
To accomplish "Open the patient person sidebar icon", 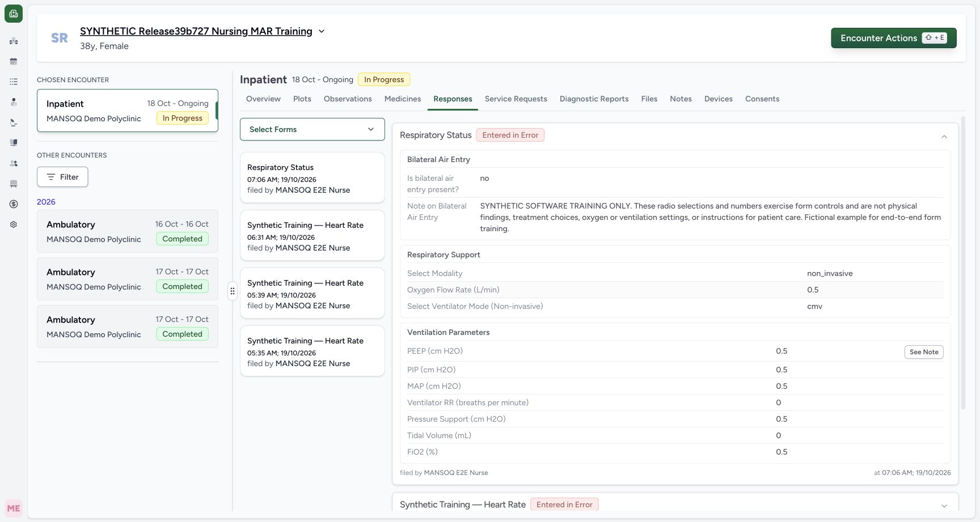I will pos(14,102).
